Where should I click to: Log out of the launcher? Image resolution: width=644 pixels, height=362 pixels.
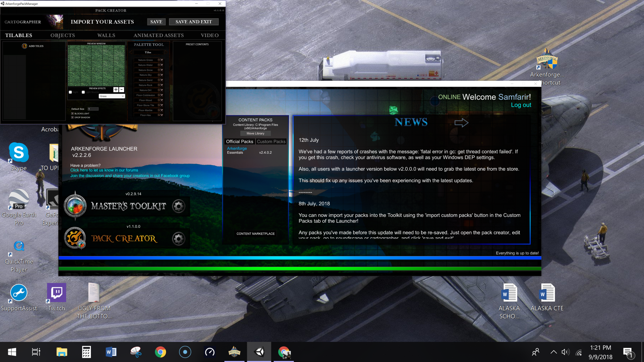(521, 105)
